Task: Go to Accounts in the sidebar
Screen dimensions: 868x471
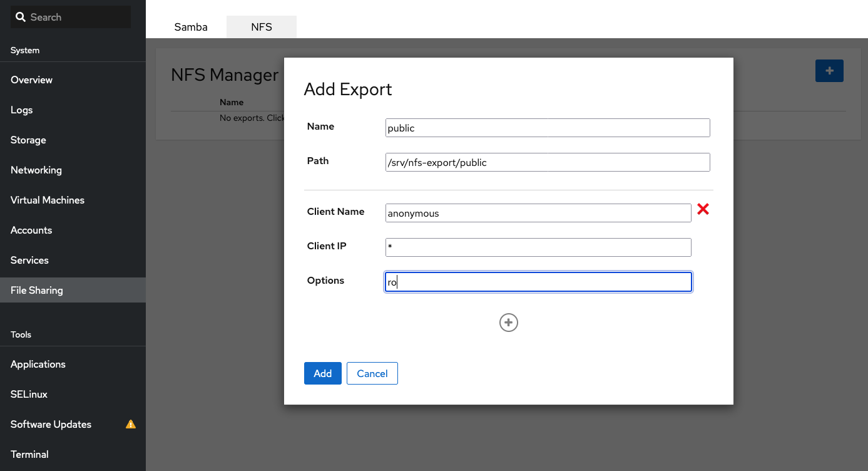Action: click(73, 230)
